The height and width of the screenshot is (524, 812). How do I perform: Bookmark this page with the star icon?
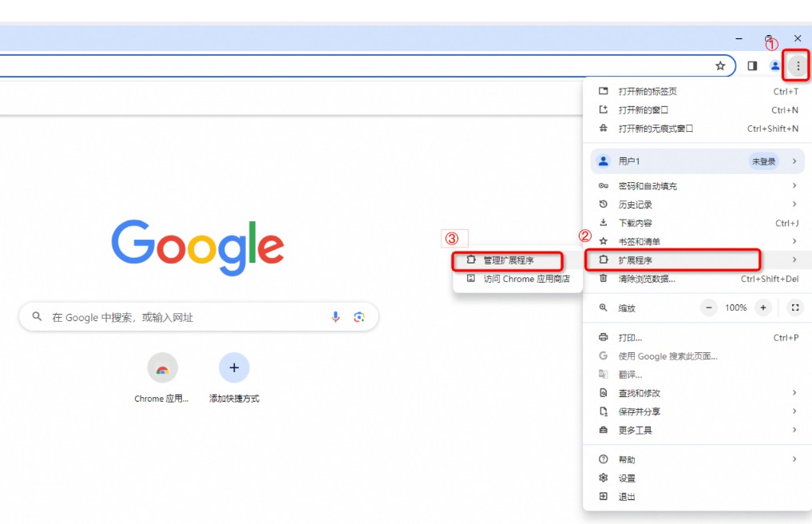tap(720, 65)
